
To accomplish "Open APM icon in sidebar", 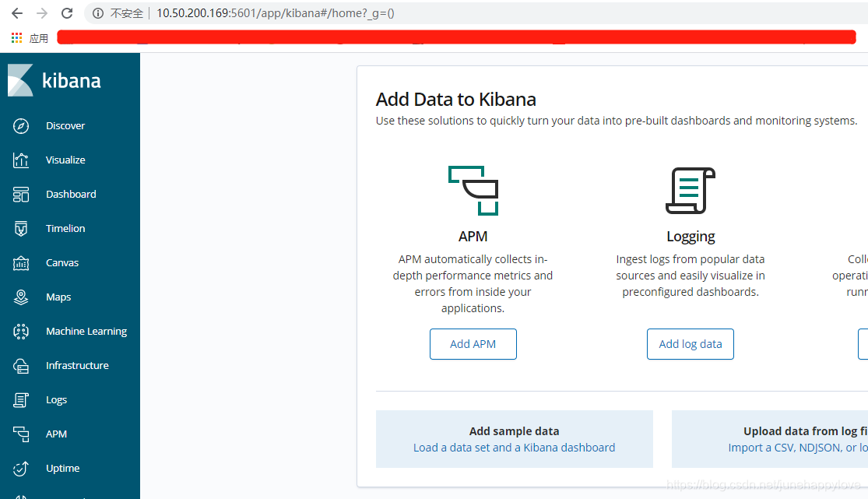I will click(x=21, y=434).
